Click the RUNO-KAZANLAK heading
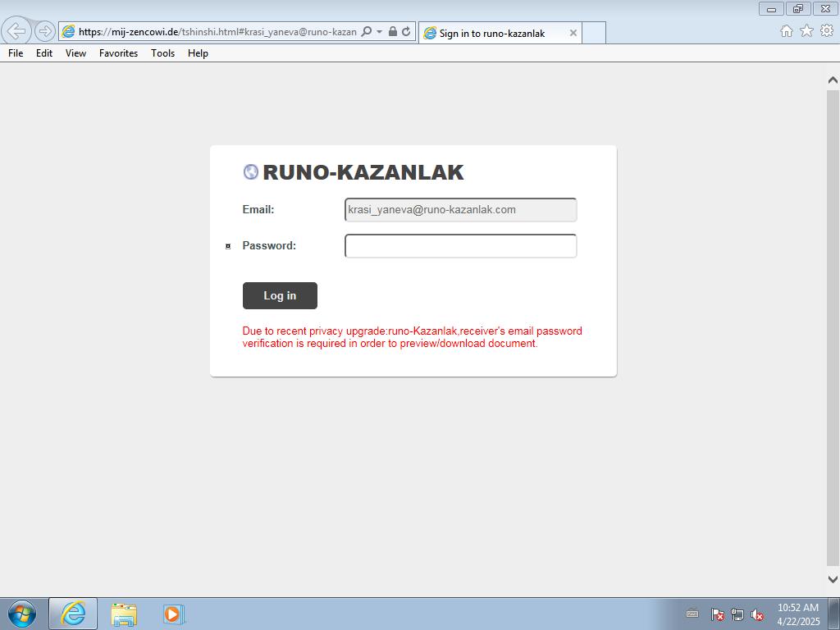The width and height of the screenshot is (840, 630). point(363,172)
